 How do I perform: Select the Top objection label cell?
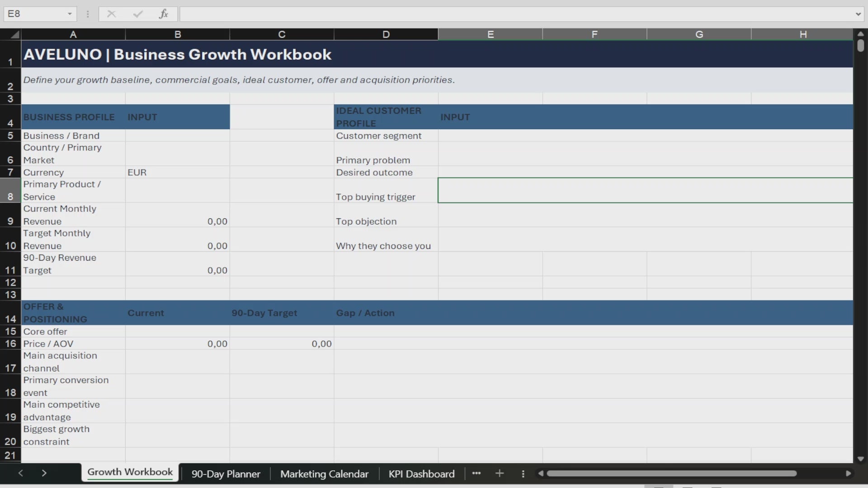pyautogui.click(x=386, y=215)
